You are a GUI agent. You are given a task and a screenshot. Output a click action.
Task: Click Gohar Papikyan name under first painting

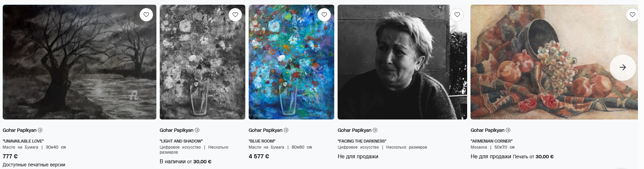coord(19,130)
